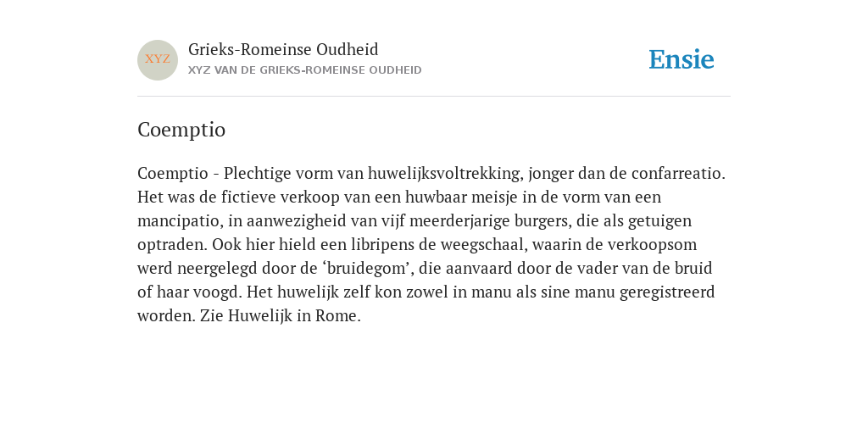Click the word mancipatio in the paragraph
The height and width of the screenshot is (434, 868).
click(180, 221)
